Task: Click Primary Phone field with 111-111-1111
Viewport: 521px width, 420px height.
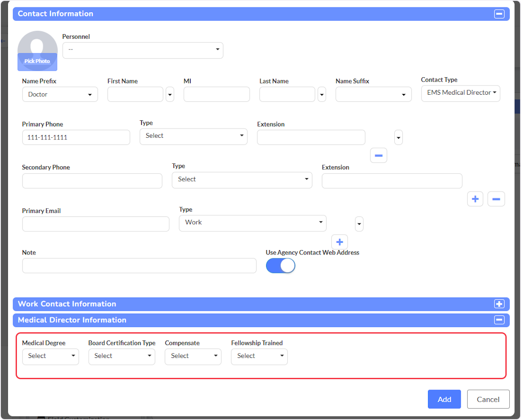Action: click(76, 137)
